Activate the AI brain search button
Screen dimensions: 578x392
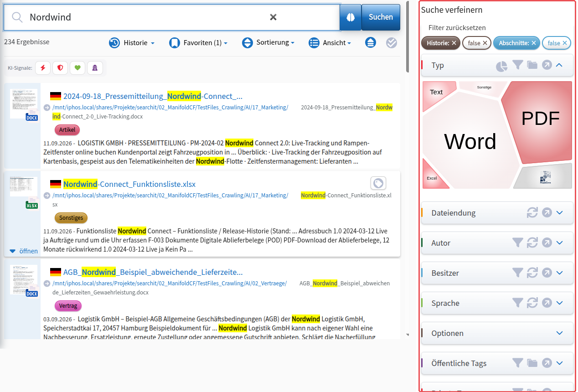click(x=351, y=17)
